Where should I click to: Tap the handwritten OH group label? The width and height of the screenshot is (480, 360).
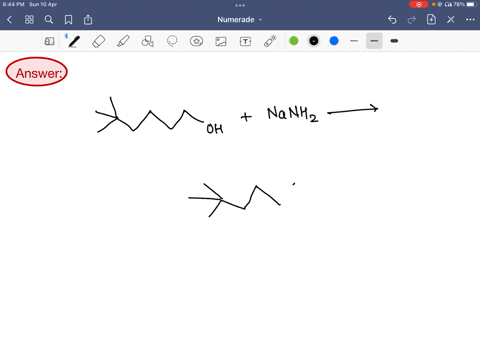[215, 129]
